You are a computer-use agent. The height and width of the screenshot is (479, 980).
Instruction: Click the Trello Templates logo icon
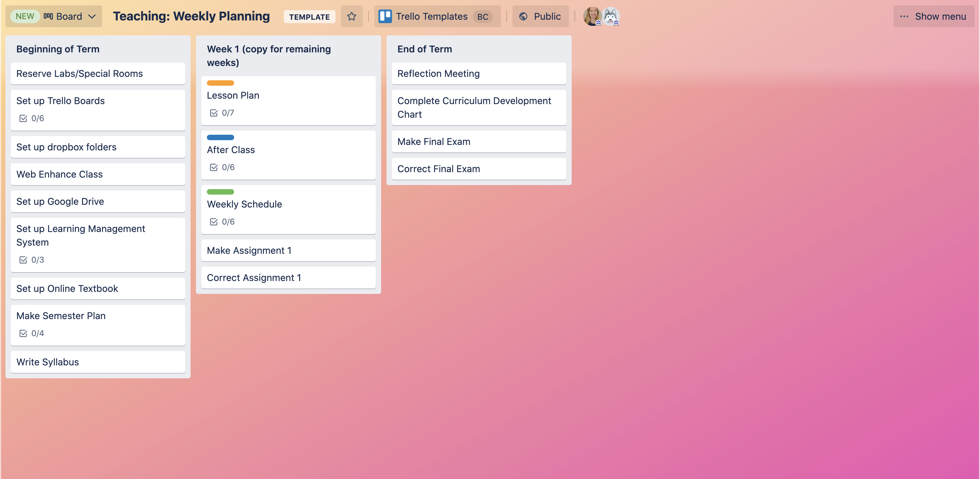tap(385, 16)
